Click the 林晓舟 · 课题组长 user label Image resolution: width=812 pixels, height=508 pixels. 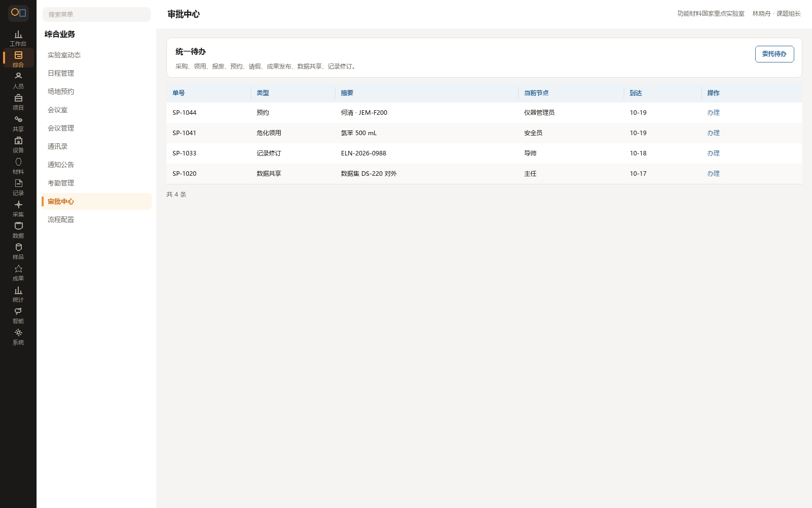click(x=776, y=14)
